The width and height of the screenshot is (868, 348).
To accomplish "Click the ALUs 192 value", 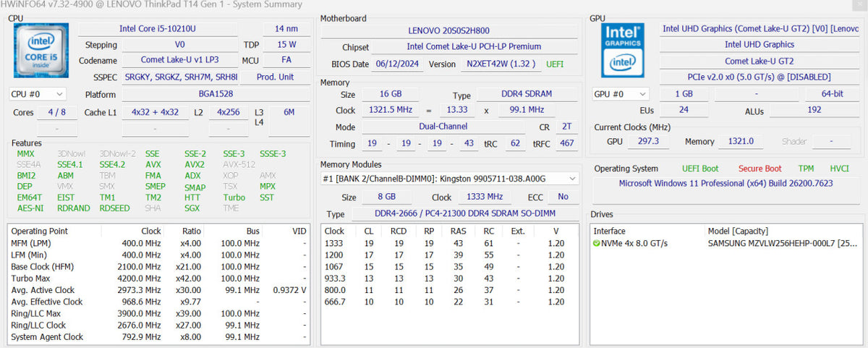I will tap(814, 111).
